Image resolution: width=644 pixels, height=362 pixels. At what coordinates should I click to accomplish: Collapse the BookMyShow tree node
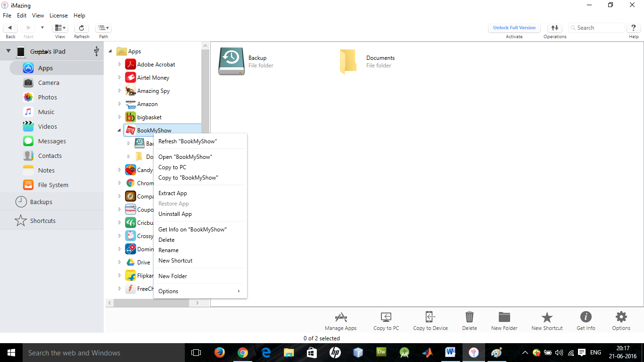click(x=119, y=131)
